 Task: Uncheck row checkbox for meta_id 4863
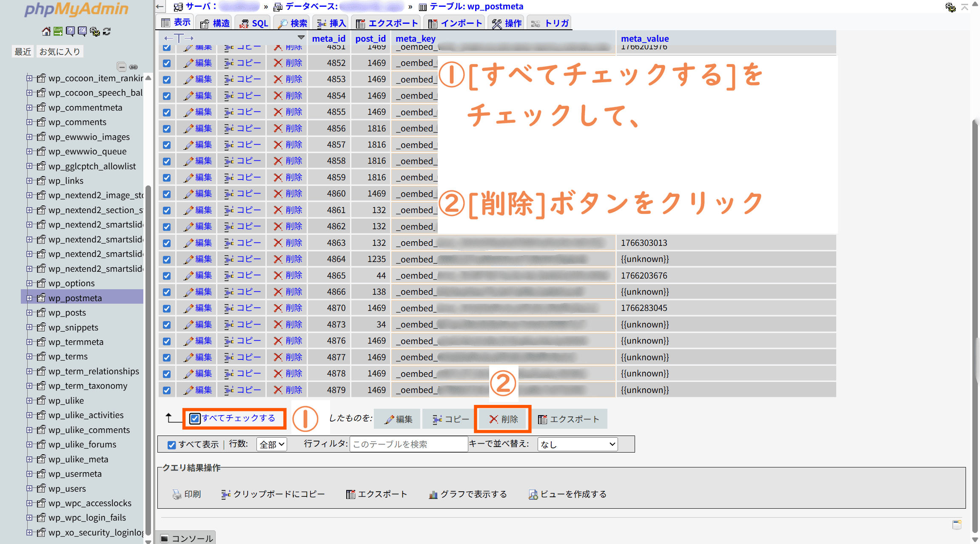pyautogui.click(x=167, y=243)
